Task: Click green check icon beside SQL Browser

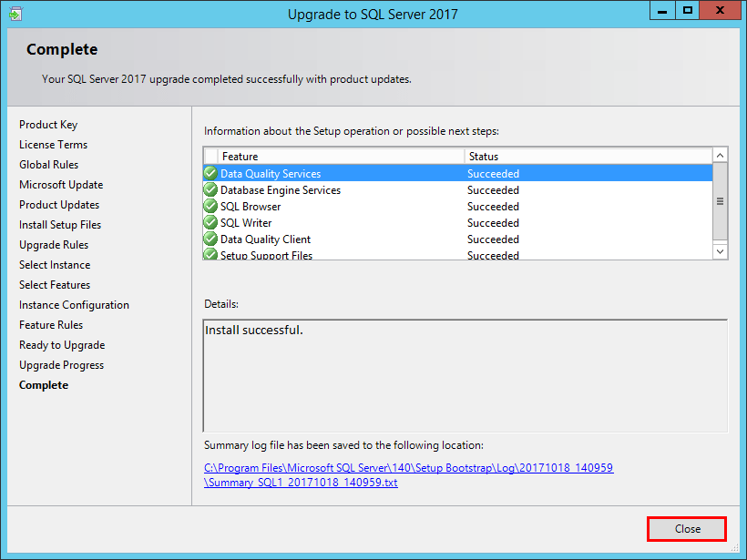Action: [210, 206]
